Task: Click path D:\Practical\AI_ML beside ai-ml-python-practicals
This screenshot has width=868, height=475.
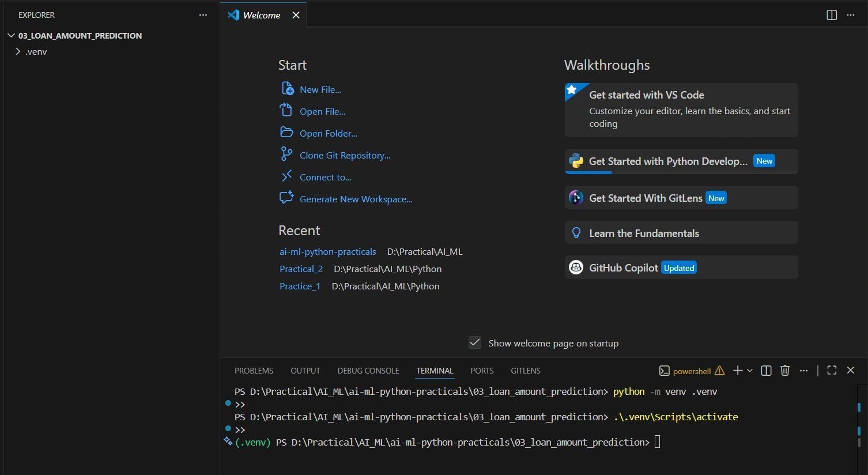Action: (425, 251)
